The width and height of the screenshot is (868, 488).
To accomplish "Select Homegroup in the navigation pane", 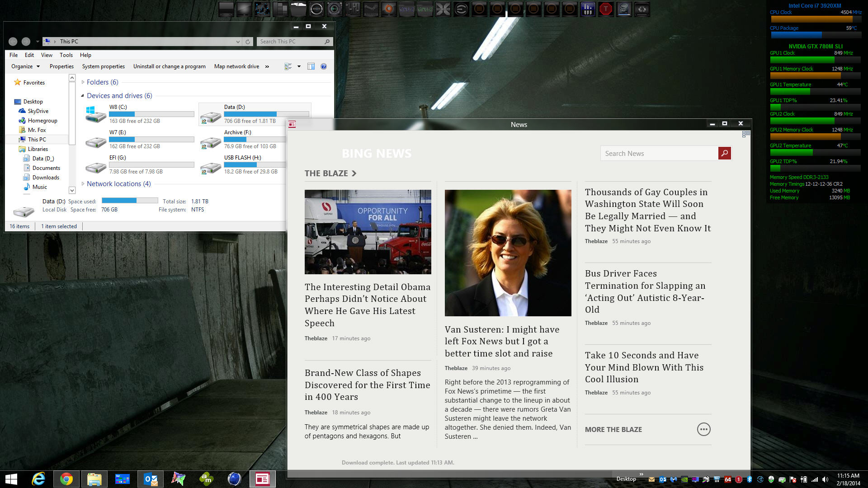I will click(38, 121).
